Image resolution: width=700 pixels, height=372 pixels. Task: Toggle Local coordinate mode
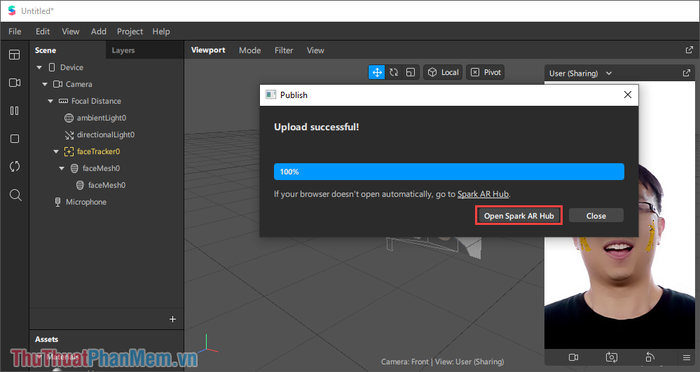443,72
